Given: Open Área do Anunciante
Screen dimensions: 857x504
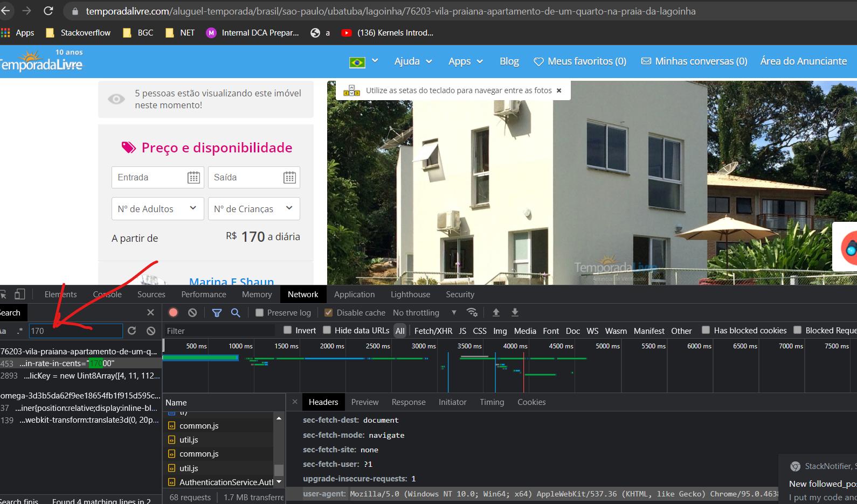Looking at the screenshot, I should coord(803,61).
